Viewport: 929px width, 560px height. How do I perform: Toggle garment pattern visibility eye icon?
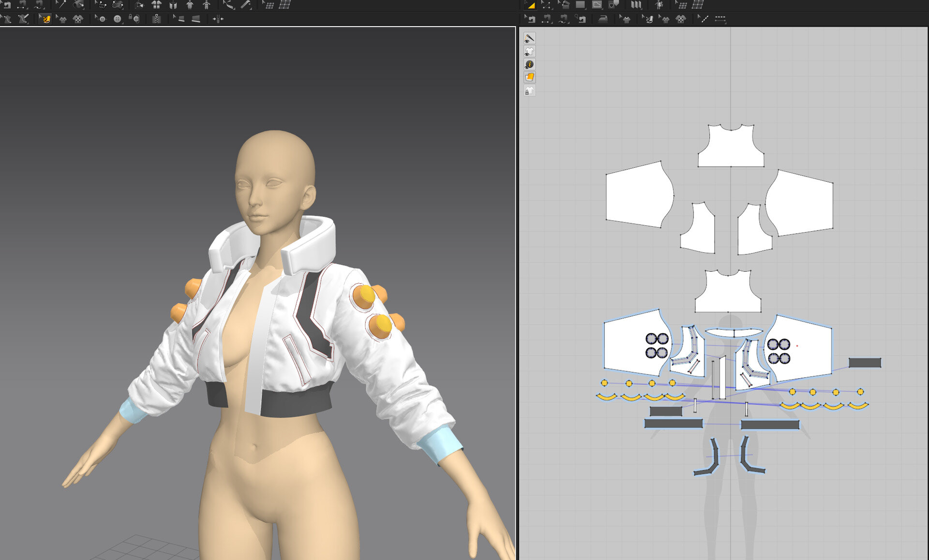coord(529,51)
